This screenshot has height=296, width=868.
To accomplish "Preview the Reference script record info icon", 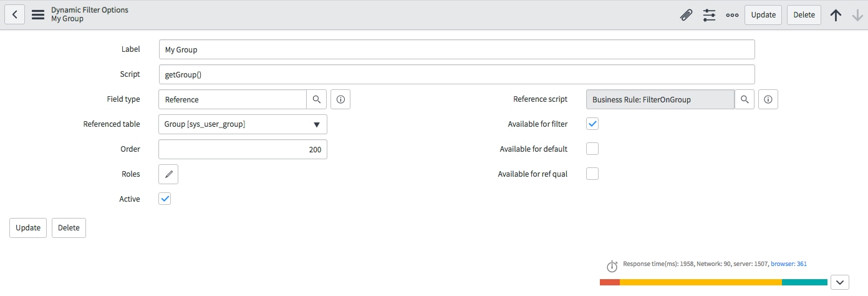I will (x=768, y=99).
